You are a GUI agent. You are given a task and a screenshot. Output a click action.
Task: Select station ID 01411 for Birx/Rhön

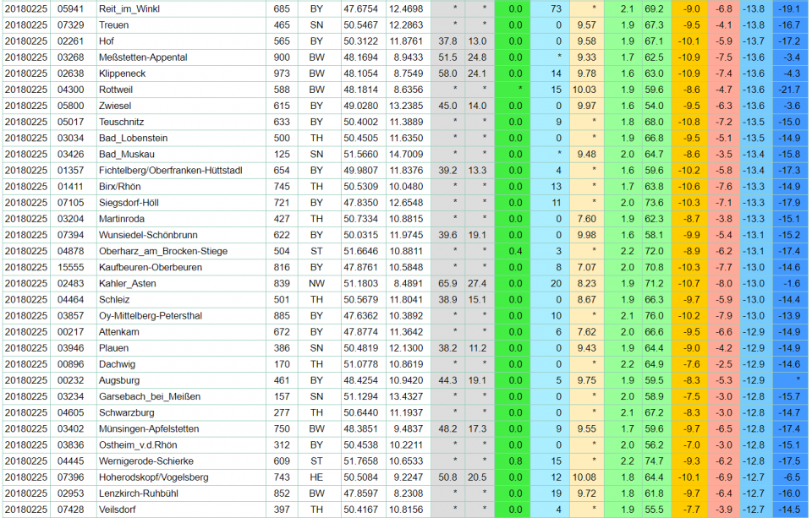[x=70, y=187]
